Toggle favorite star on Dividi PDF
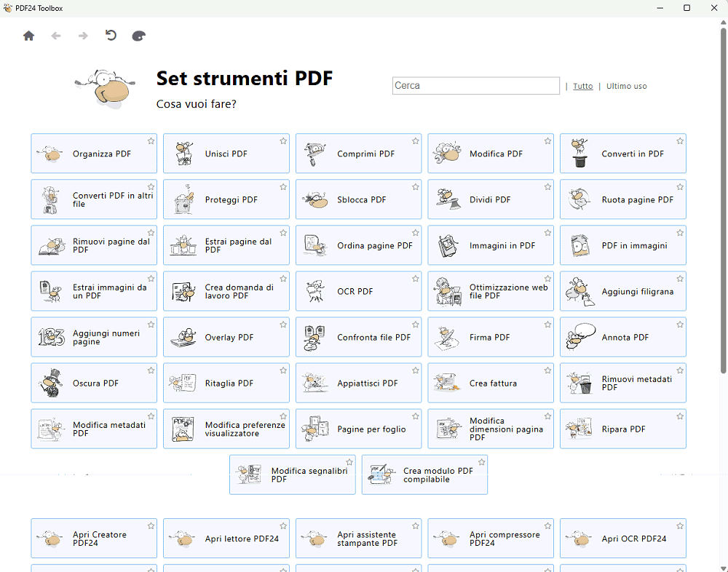Image resolution: width=728 pixels, height=572 pixels. tap(548, 187)
